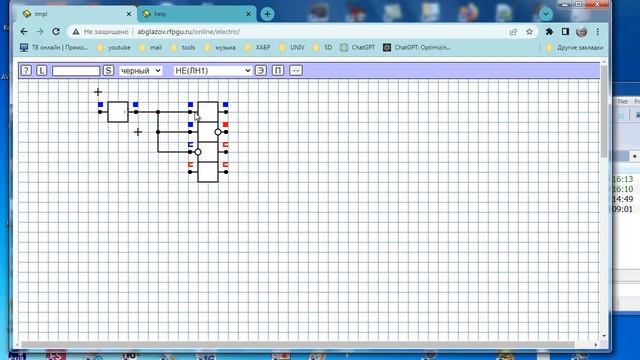
Task: Open the ChatGPT bookmark
Action: click(358, 47)
